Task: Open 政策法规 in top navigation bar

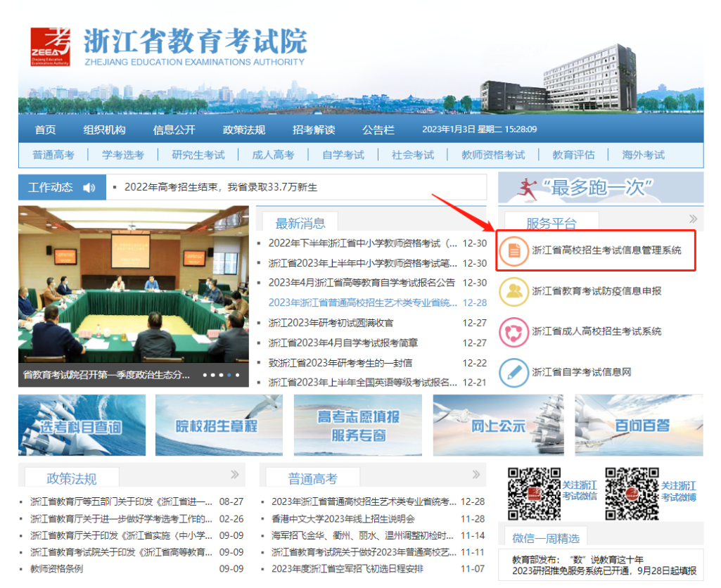Action: click(244, 130)
